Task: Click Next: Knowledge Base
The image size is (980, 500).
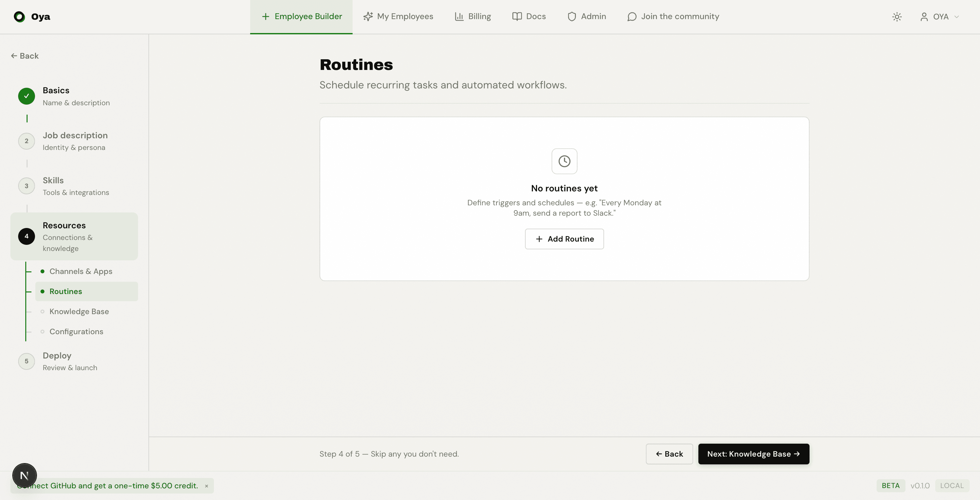Action: coord(754,454)
